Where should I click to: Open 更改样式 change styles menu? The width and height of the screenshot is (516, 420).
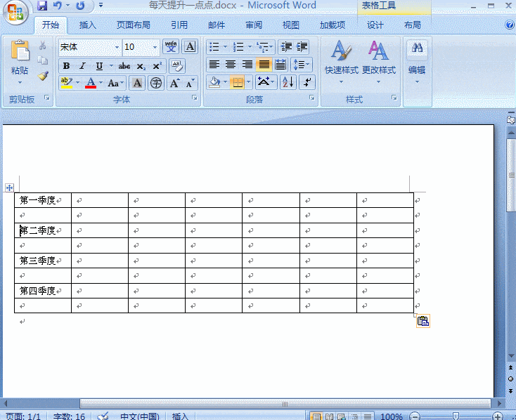(x=379, y=61)
